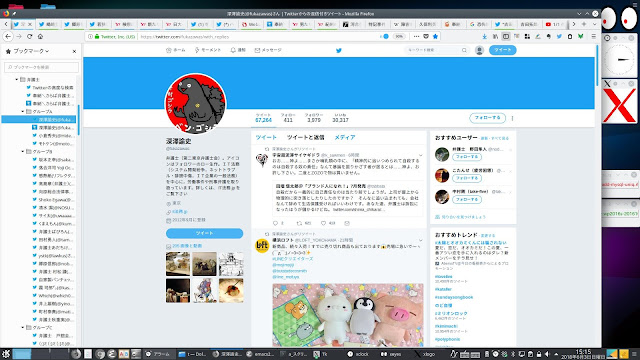Image resolution: width=640 pixels, height=360 pixels.
Task: Open the profile more options vertical dots
Action: 512,118
